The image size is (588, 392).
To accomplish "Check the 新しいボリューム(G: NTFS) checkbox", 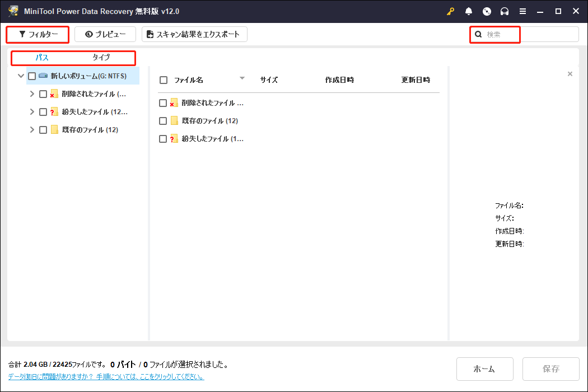I will [32, 76].
